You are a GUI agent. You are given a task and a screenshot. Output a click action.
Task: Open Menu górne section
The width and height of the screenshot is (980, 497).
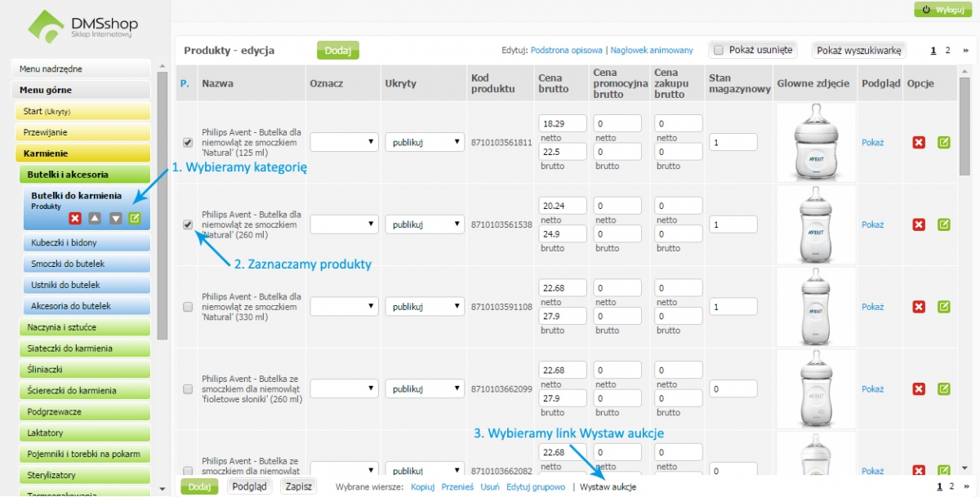[x=82, y=90]
